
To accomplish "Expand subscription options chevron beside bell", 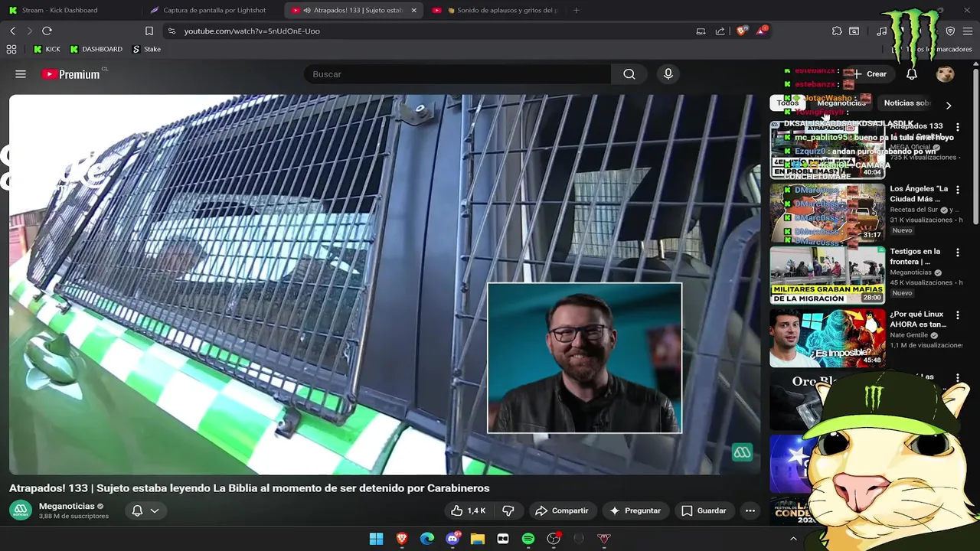I will tap(155, 510).
